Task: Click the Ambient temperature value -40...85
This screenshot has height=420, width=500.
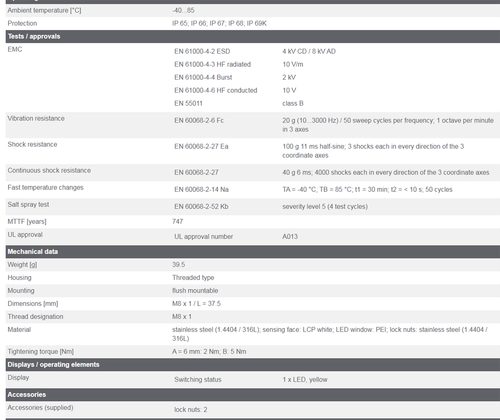Action: click(183, 10)
